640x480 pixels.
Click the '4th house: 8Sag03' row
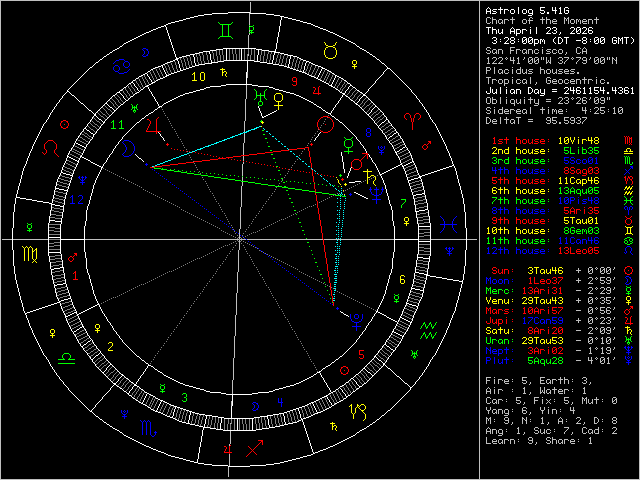click(x=562, y=171)
